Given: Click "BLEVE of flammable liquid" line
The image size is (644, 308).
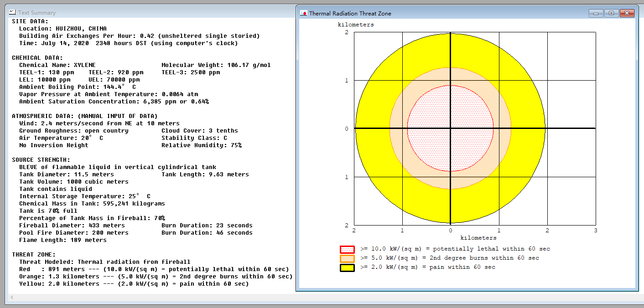Looking at the screenshot, I should pyautogui.click(x=118, y=167).
